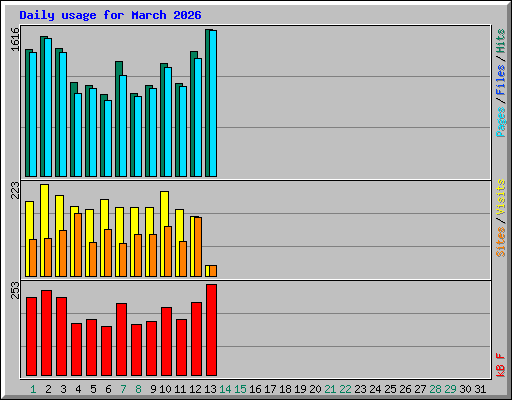The height and width of the screenshot is (400, 512).
Task: Click the Hits legend label
Action: coord(501,41)
